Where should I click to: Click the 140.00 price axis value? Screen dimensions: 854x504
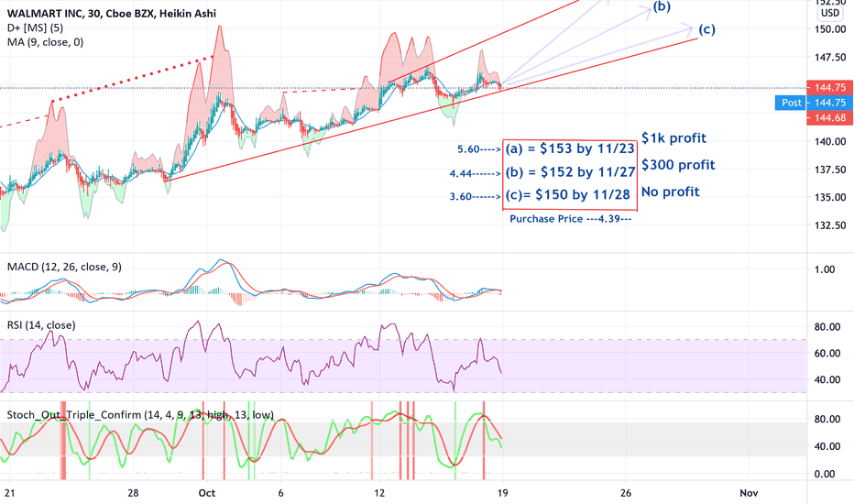pos(830,142)
